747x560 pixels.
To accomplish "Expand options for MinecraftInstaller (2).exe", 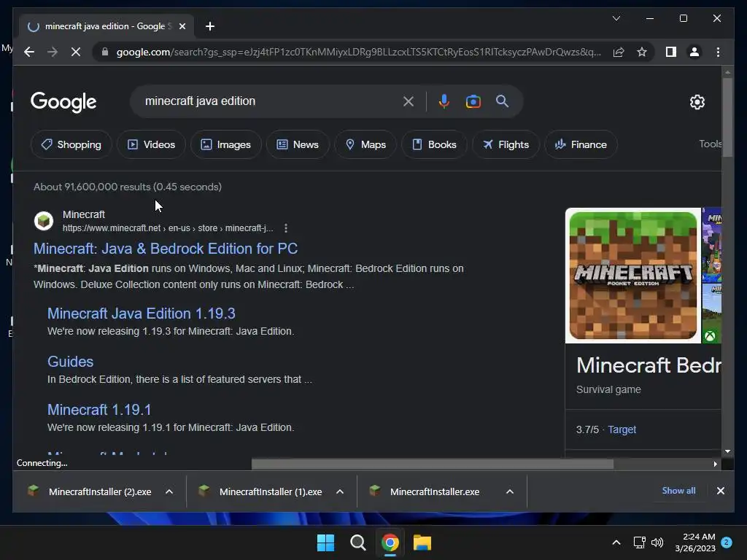I will (x=169, y=491).
